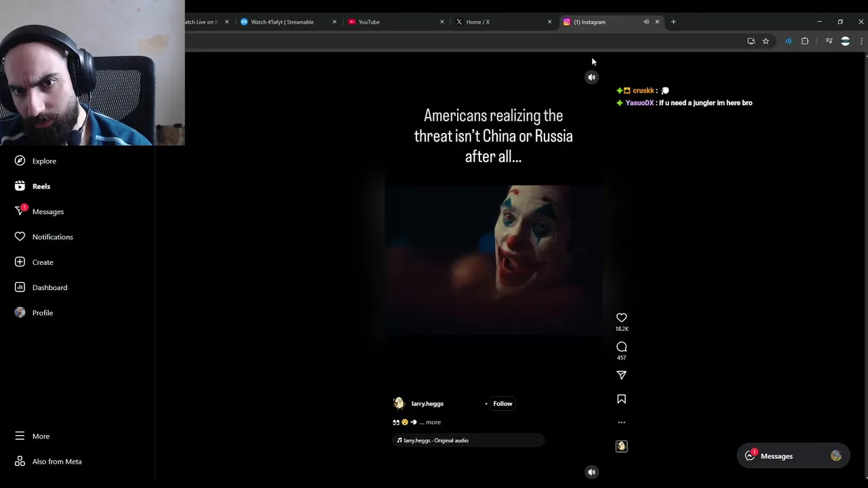The width and height of the screenshot is (868, 488).
Task: Open the Dashboard chart icon
Action: tap(20, 287)
